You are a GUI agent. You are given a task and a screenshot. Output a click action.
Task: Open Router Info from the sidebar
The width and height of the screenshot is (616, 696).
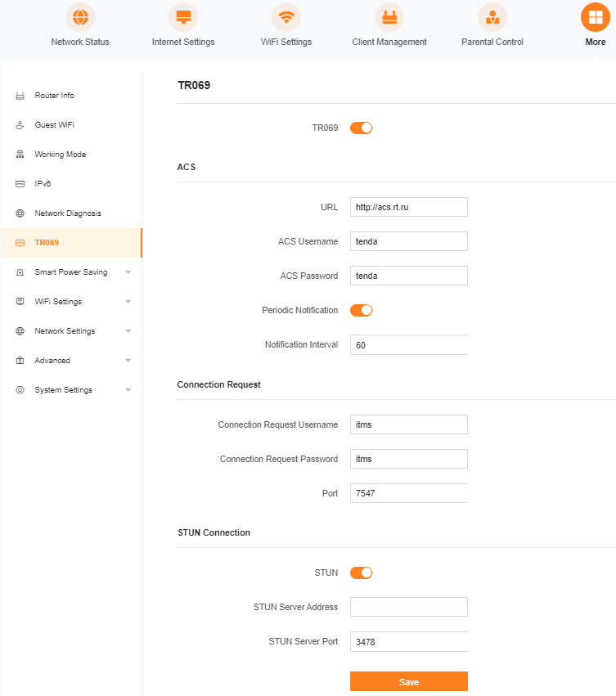pos(54,96)
